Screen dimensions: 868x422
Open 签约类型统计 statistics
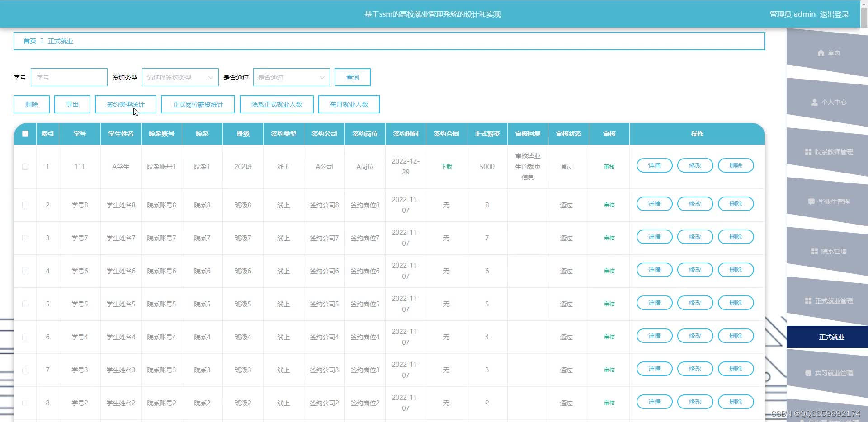click(126, 104)
